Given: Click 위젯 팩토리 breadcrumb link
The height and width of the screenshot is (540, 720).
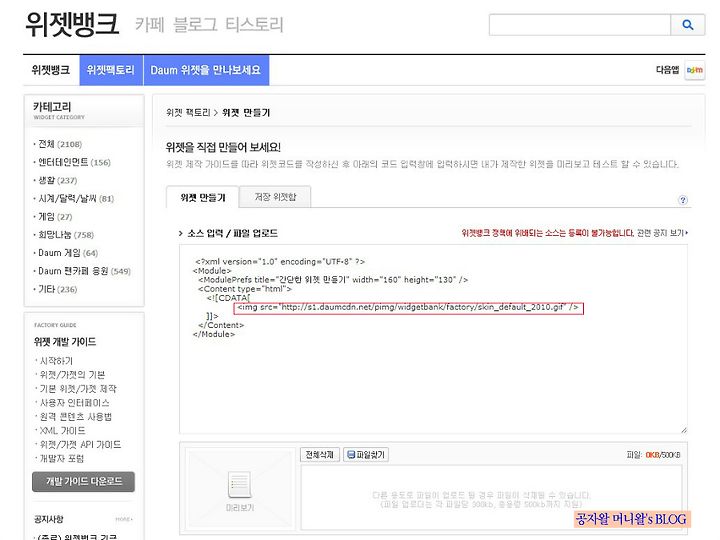Looking at the screenshot, I should (x=188, y=112).
